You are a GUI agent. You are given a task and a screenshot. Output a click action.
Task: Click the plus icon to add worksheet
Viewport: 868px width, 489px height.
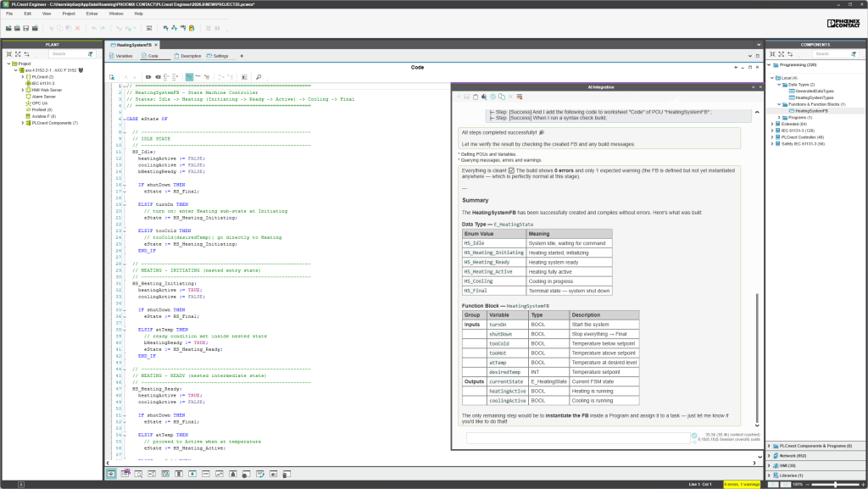[x=242, y=56]
